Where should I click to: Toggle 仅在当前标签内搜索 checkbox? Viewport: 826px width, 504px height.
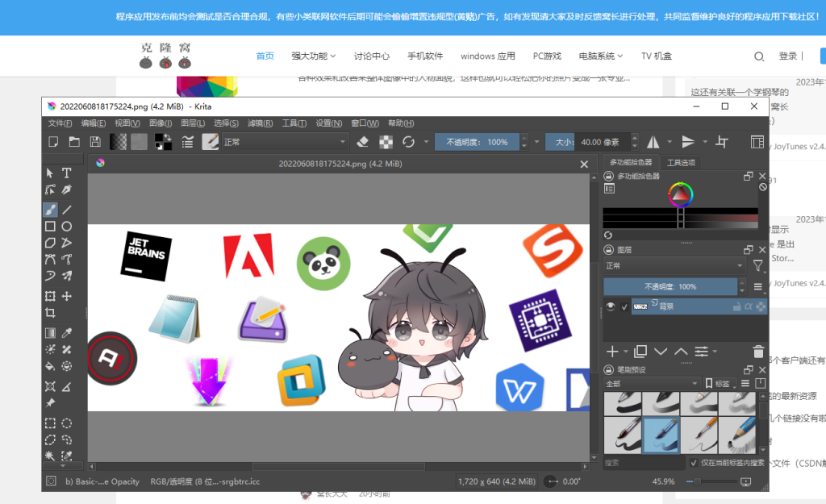pyautogui.click(x=694, y=462)
